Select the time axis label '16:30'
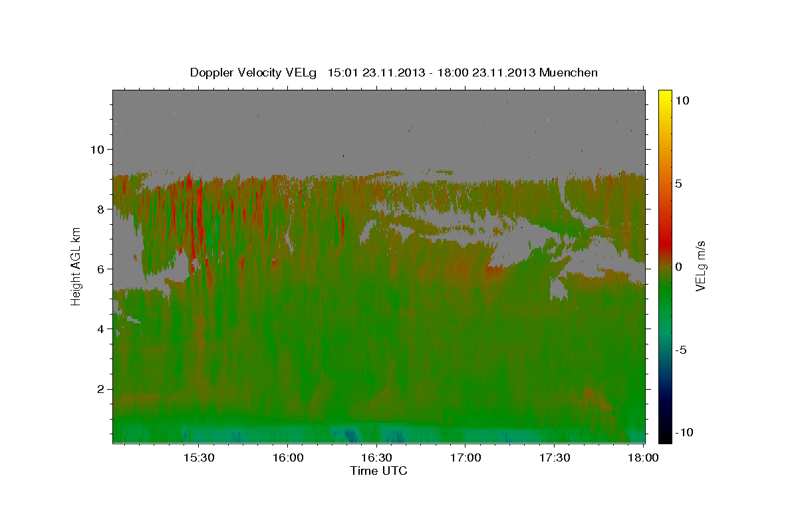This screenshot has width=798, height=532. (376, 458)
